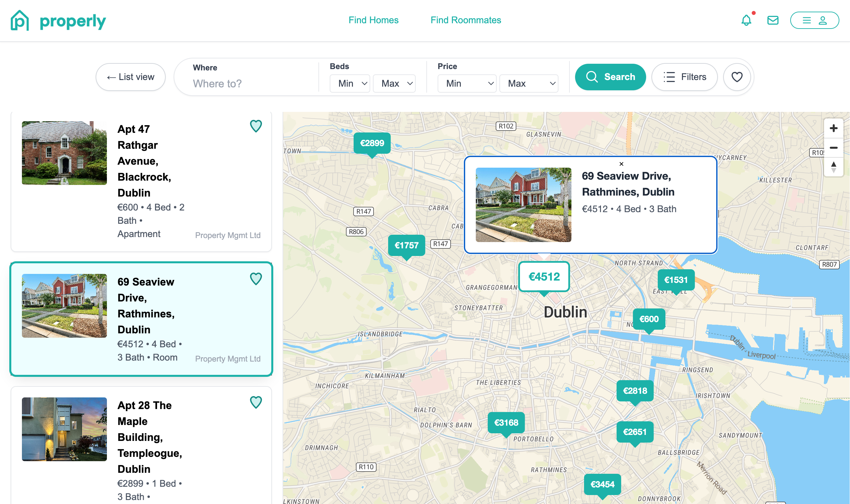This screenshot has width=850, height=504.
Task: Return to List view
Action: 130,77
